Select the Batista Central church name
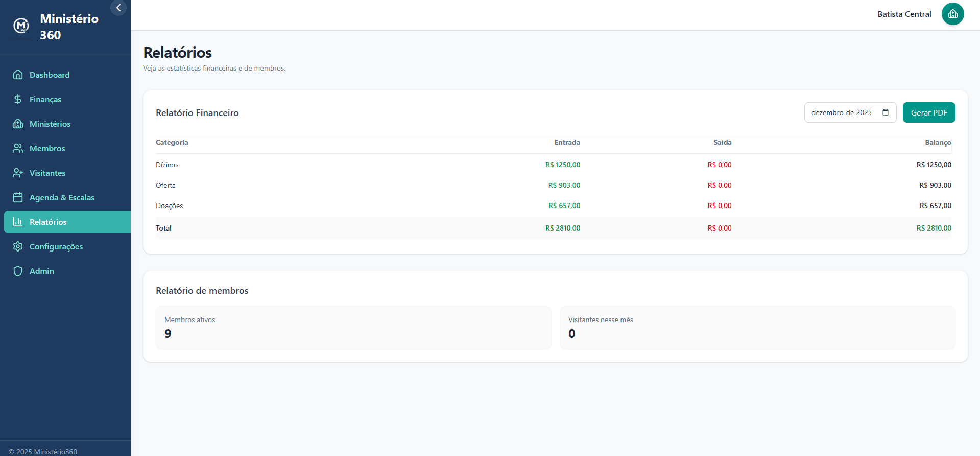Image resolution: width=980 pixels, height=456 pixels. (x=904, y=14)
